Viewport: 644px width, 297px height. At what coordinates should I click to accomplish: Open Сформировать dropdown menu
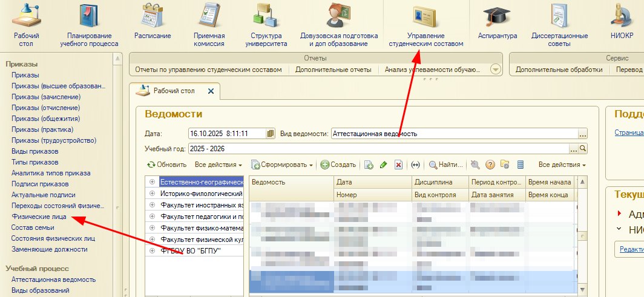click(x=283, y=165)
